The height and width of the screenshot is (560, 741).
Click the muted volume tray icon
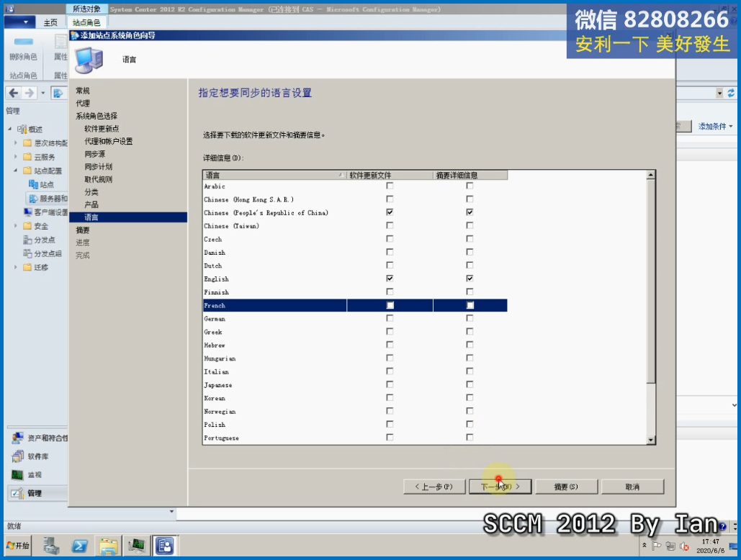pyautogui.click(x=684, y=546)
